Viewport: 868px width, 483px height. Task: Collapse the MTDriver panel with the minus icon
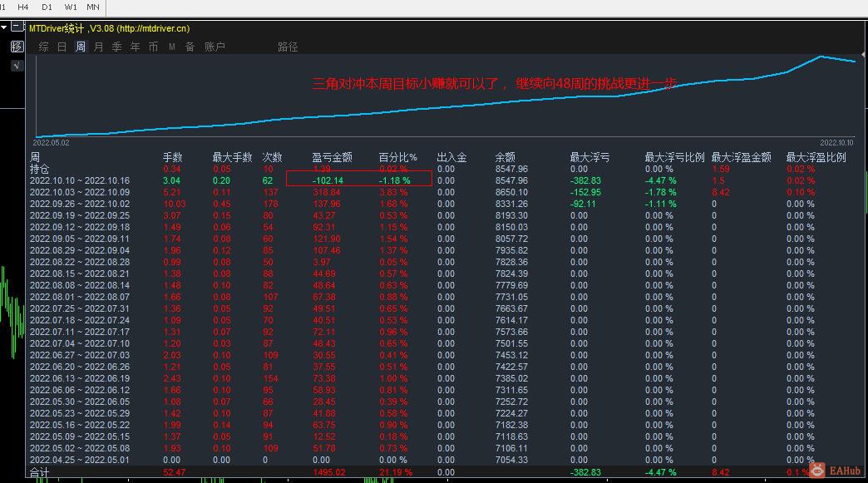tap(17, 27)
